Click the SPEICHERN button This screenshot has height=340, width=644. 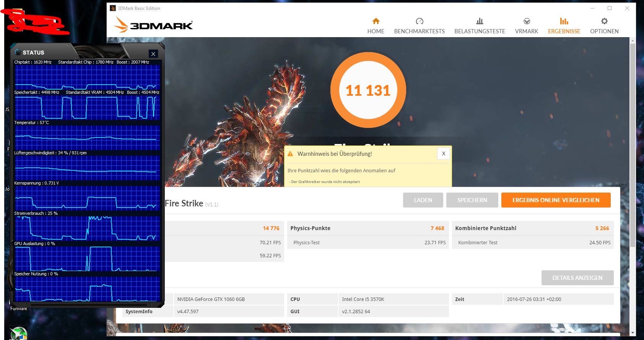pyautogui.click(x=472, y=200)
